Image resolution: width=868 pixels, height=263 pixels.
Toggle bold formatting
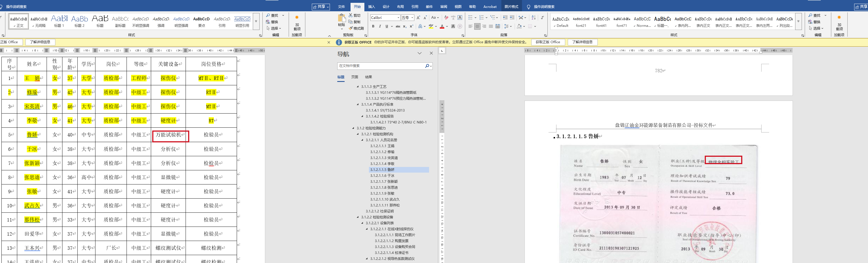click(373, 26)
